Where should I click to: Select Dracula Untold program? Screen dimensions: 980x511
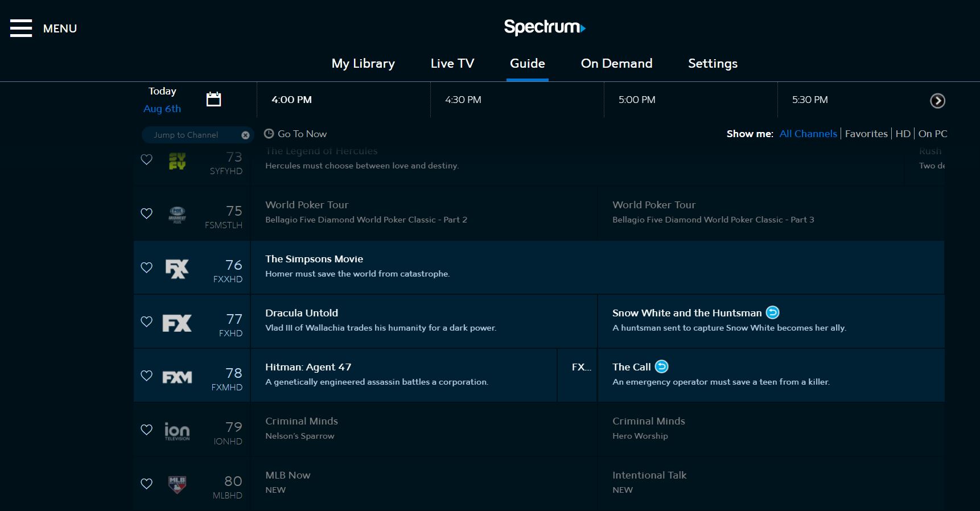point(424,322)
